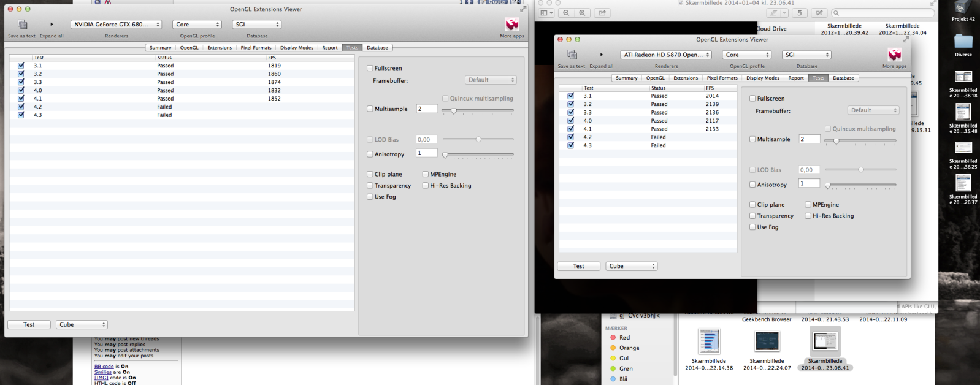Enable Multisample checkbox in NVIDIA window
980x385 pixels.
(x=370, y=109)
